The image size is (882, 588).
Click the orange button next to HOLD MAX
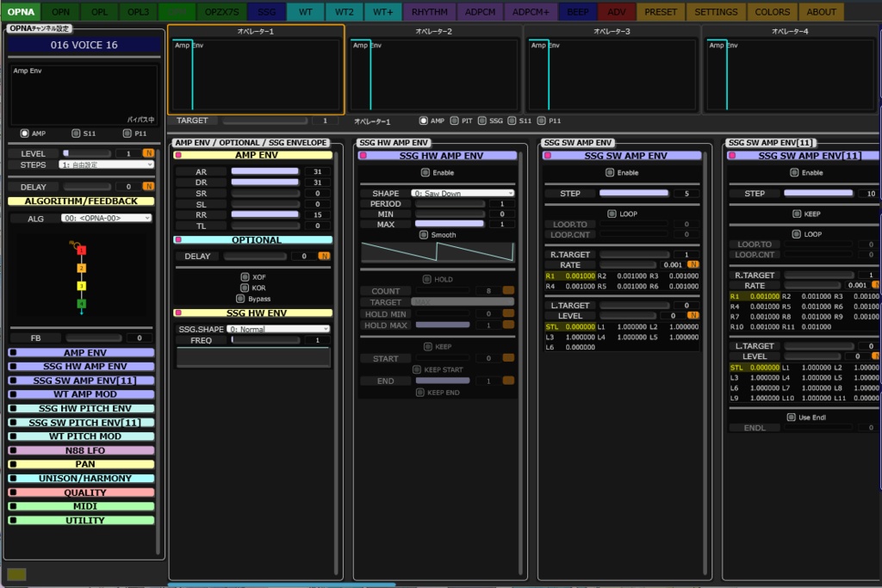(508, 325)
